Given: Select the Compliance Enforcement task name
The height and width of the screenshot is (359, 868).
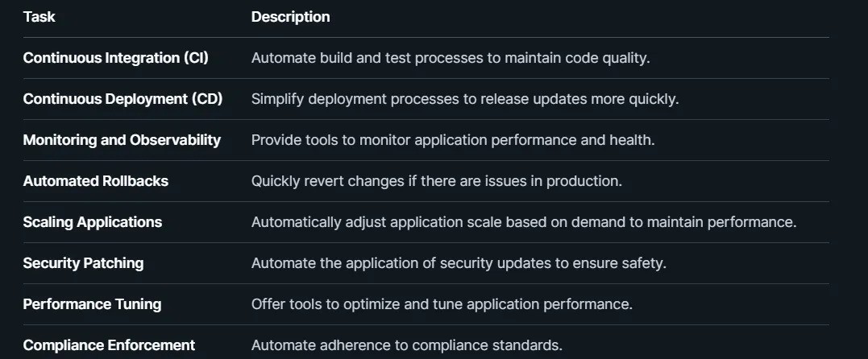Looking at the screenshot, I should pos(109,345).
